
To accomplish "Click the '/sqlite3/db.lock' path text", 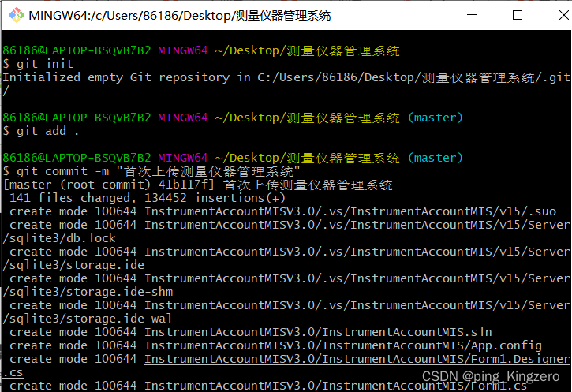I will pyautogui.click(x=59, y=238).
